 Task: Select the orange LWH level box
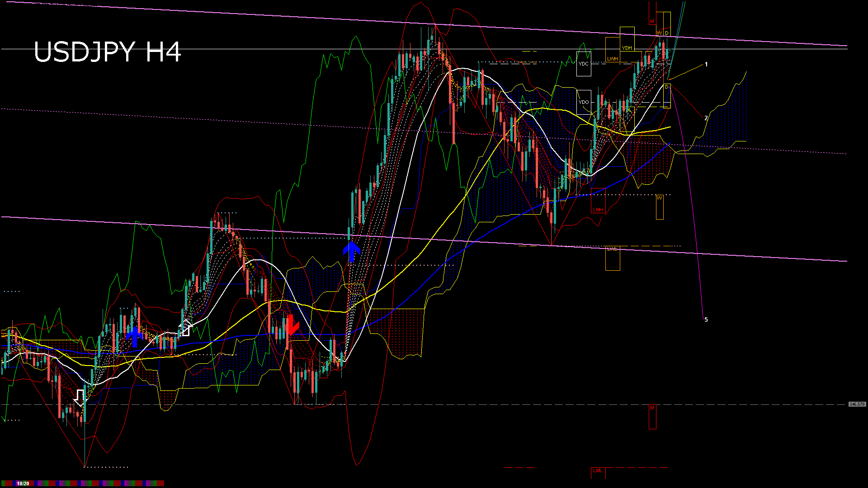(x=612, y=50)
